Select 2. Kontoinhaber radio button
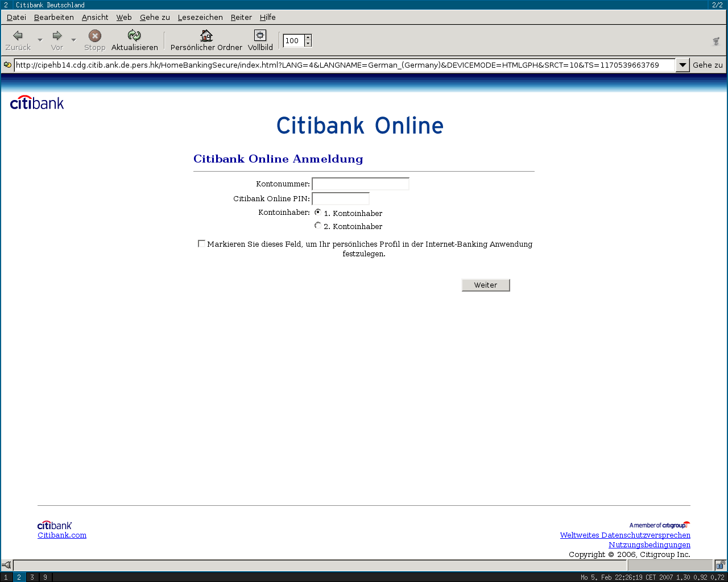Image resolution: width=728 pixels, height=582 pixels. click(318, 225)
